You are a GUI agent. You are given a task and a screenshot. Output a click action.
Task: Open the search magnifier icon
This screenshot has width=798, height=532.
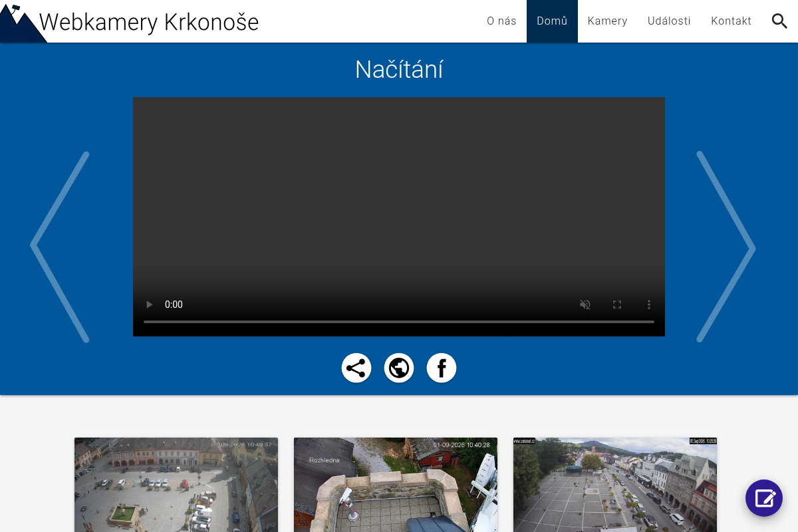(x=779, y=21)
